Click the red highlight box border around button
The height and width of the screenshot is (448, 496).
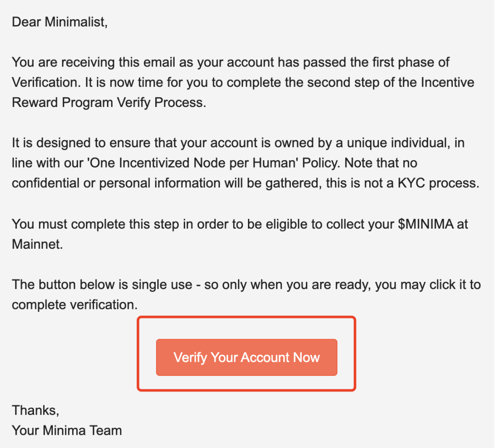click(x=247, y=317)
